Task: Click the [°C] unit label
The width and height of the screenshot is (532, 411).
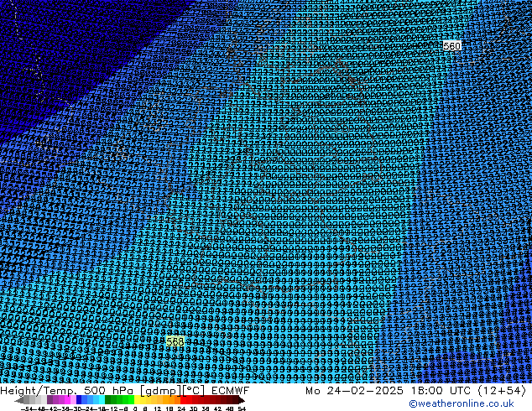Action: (x=194, y=391)
